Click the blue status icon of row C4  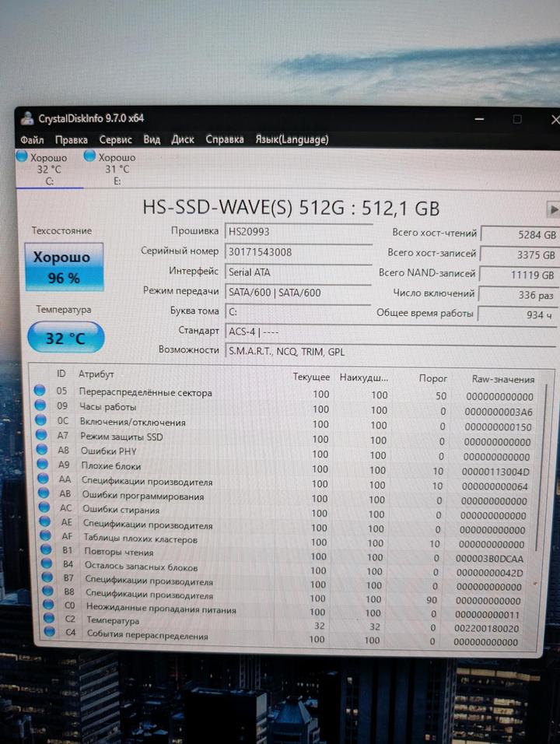[x=49, y=632]
